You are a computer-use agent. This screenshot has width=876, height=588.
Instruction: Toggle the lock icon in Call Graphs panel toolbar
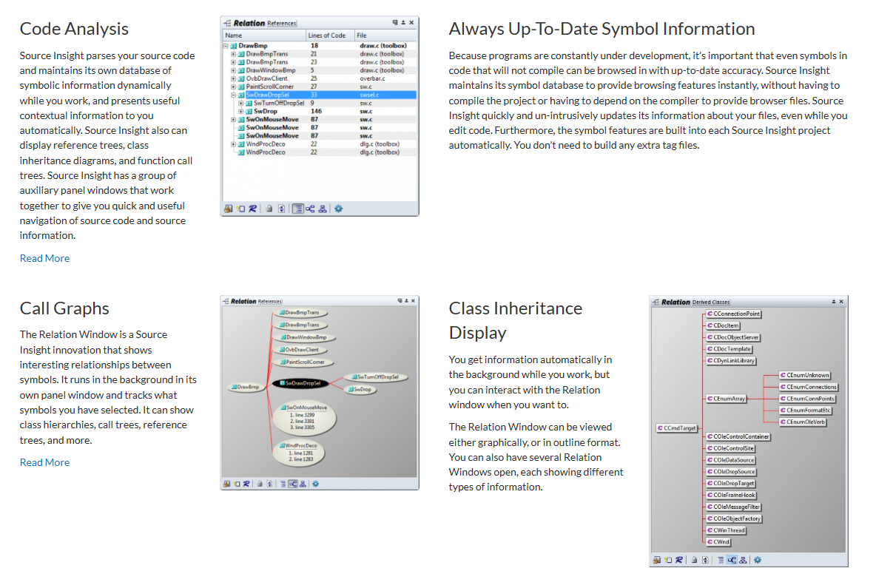(260, 484)
